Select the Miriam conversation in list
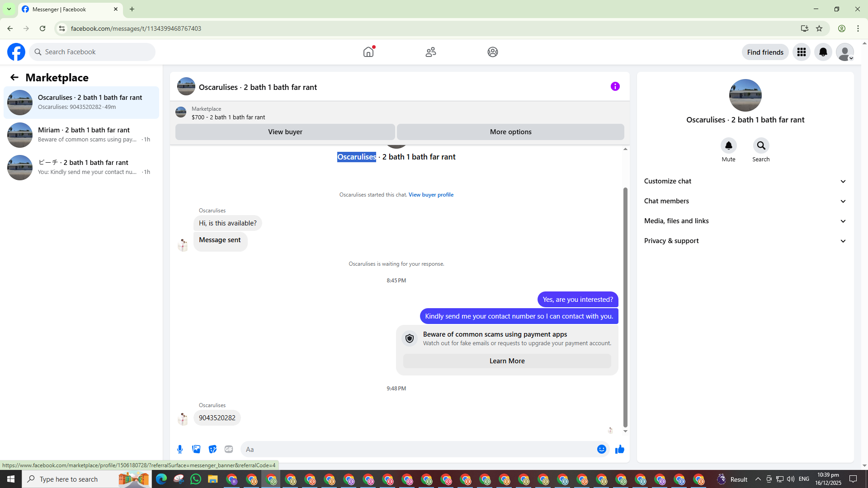Image resolution: width=868 pixels, height=488 pixels. (x=81, y=135)
